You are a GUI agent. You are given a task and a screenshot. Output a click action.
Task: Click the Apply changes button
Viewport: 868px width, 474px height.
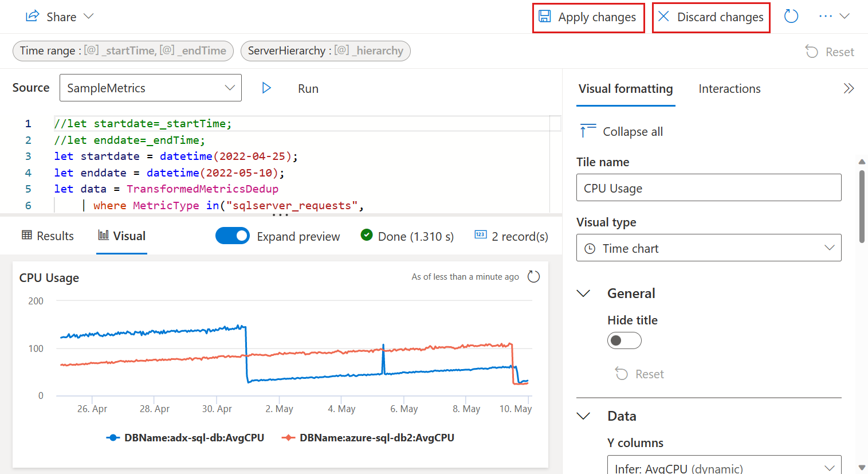tap(588, 17)
